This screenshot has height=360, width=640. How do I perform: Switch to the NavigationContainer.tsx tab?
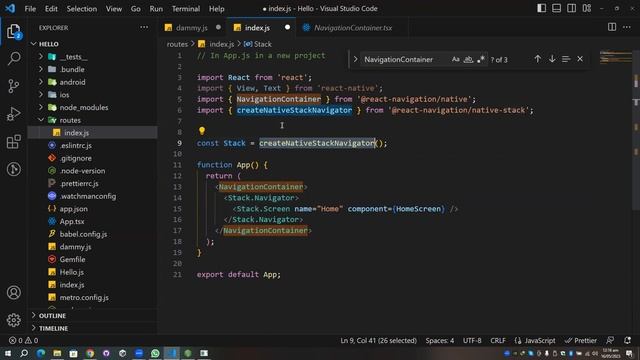pyautogui.click(x=353, y=27)
